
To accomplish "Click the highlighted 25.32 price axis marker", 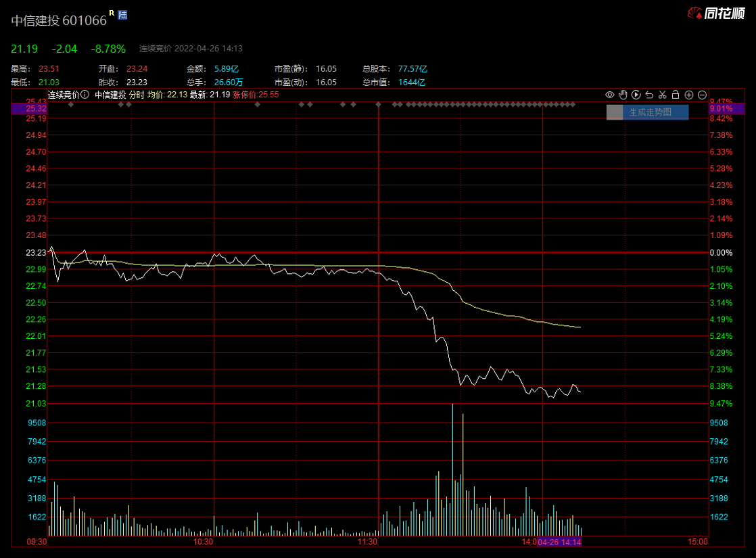I will tap(29, 108).
